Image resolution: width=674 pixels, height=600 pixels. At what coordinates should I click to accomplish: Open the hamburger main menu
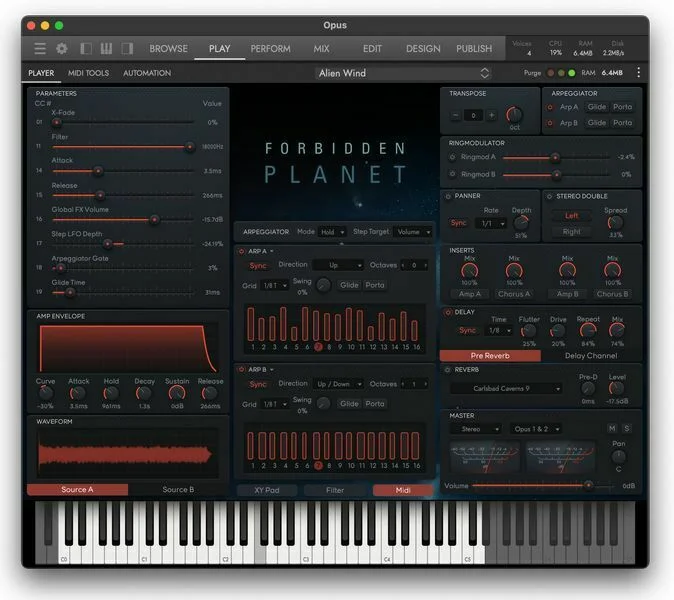coord(40,49)
